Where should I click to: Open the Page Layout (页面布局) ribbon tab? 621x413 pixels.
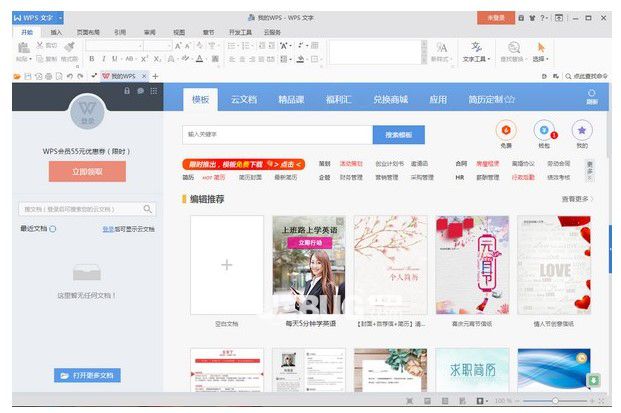88,32
